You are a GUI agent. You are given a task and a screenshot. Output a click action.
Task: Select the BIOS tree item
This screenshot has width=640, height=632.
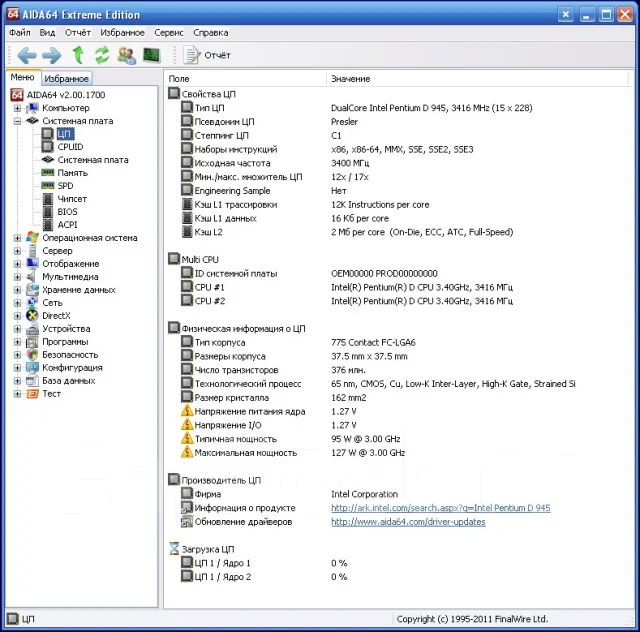(67, 212)
